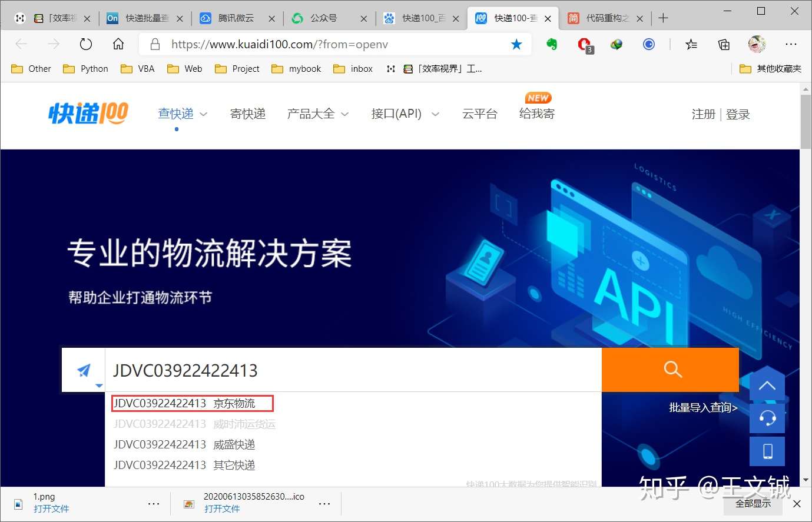Open the globe download manager extension
The height and width of the screenshot is (522, 812).
tap(617, 44)
